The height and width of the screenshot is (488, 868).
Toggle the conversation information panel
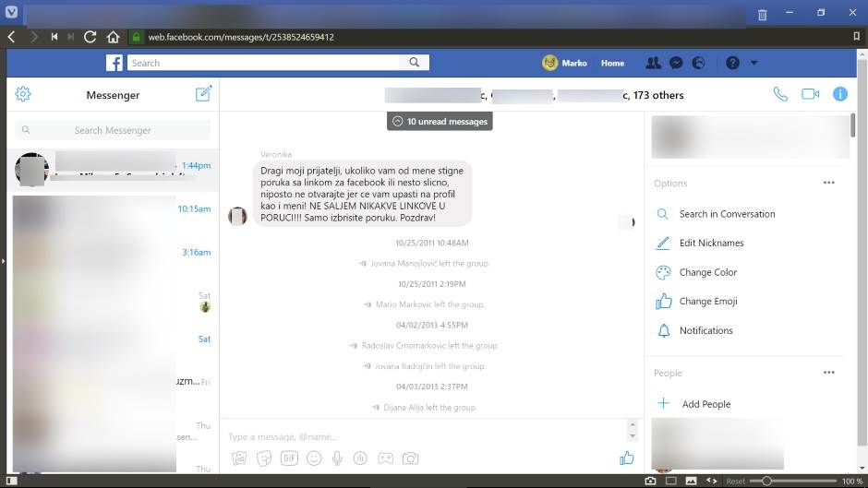pos(839,94)
